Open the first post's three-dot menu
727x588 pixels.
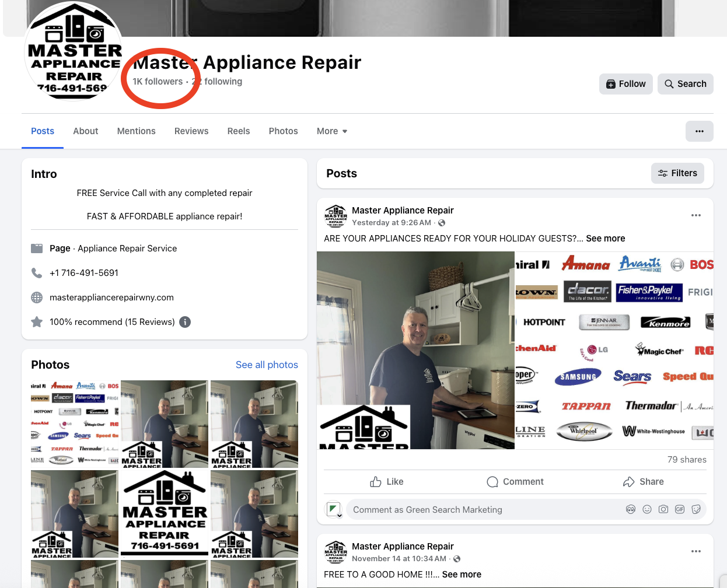[x=696, y=215]
